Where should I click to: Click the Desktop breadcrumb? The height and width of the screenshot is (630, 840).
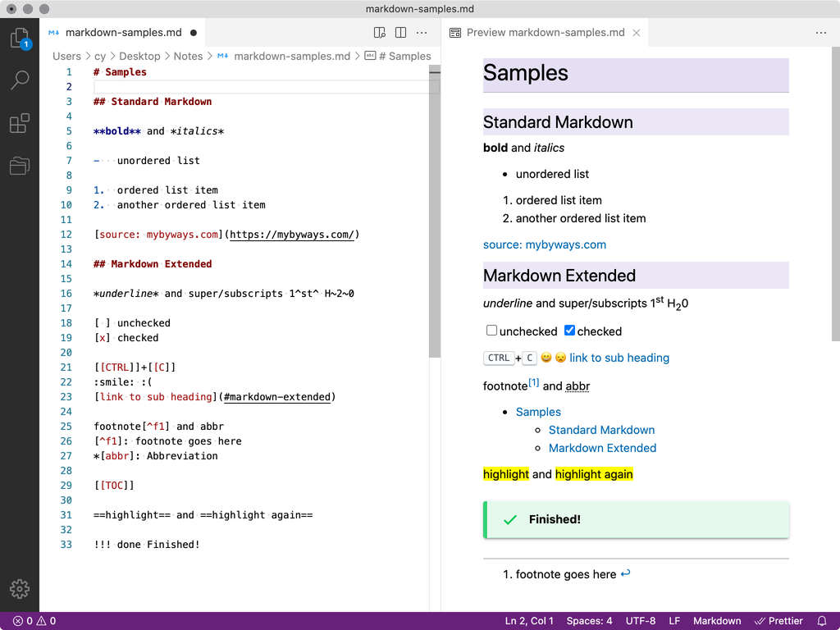[139, 57]
